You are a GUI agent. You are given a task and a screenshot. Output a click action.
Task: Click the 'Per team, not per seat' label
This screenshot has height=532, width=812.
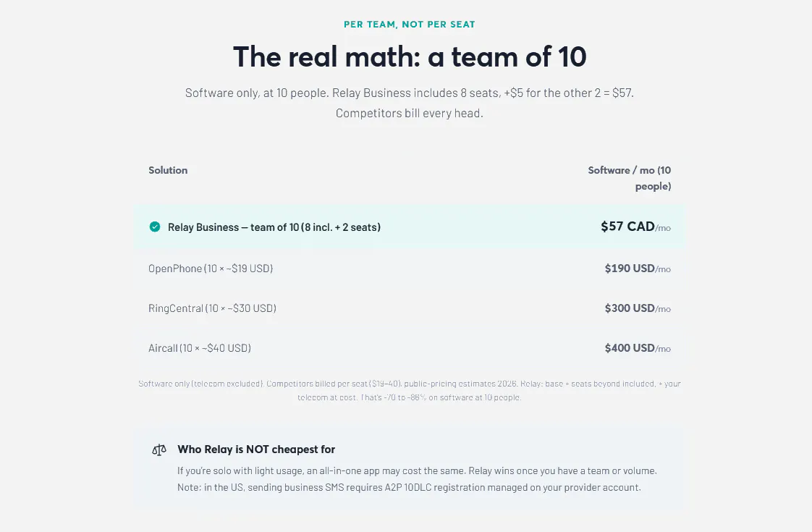409,25
